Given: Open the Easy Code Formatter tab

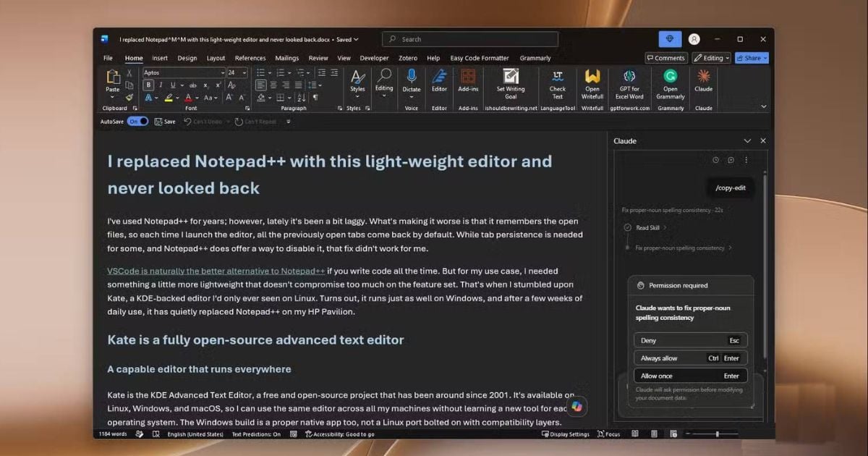Looking at the screenshot, I should click(x=480, y=58).
